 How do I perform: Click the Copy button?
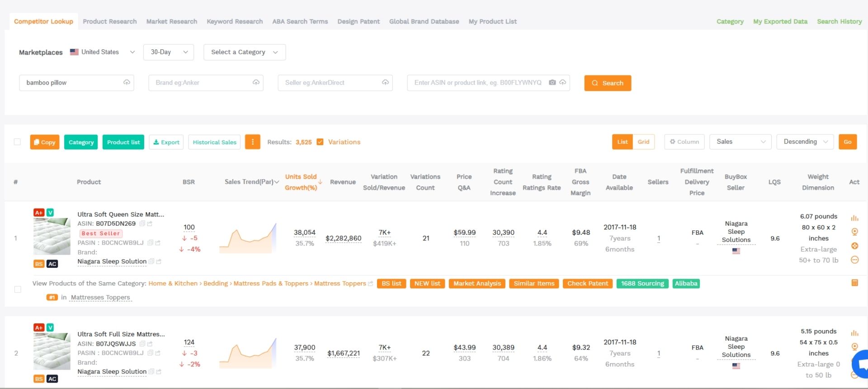click(x=45, y=142)
